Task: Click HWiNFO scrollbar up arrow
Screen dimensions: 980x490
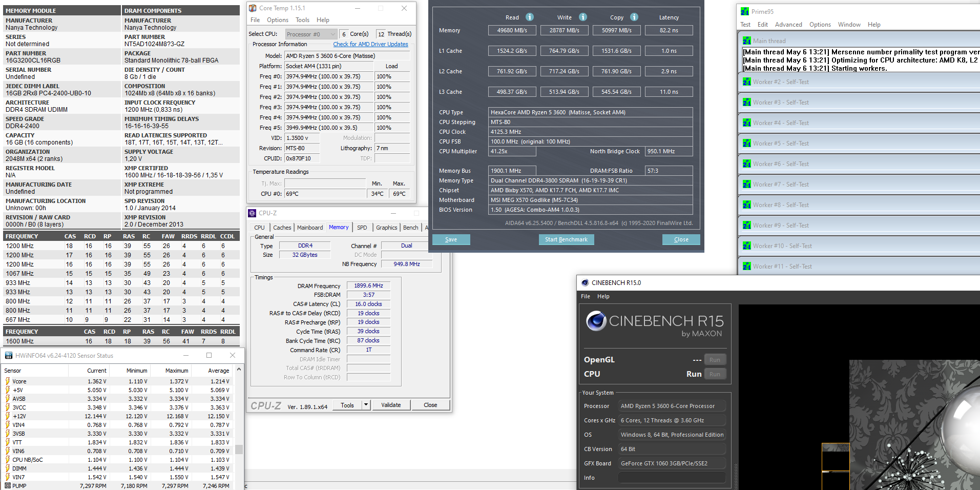Action: (x=239, y=370)
